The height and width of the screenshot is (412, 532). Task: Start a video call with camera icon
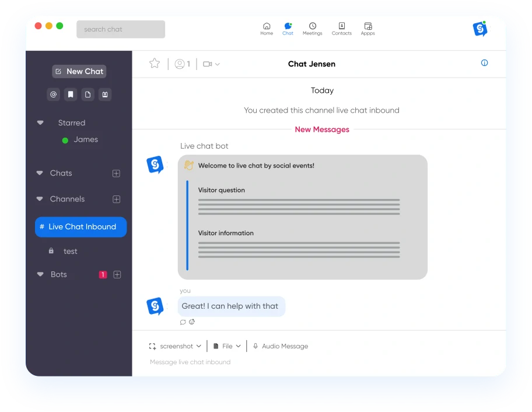[x=207, y=64]
